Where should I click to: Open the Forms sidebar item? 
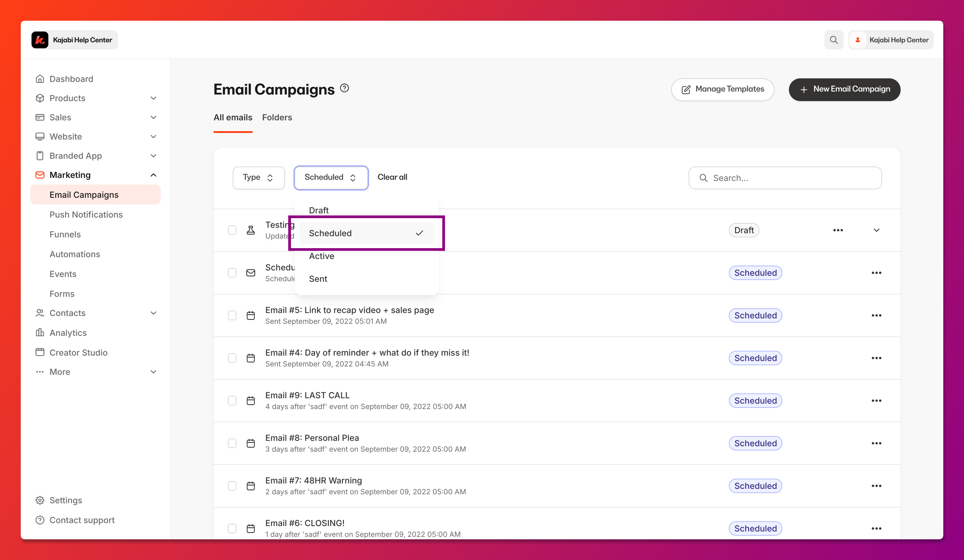point(62,294)
